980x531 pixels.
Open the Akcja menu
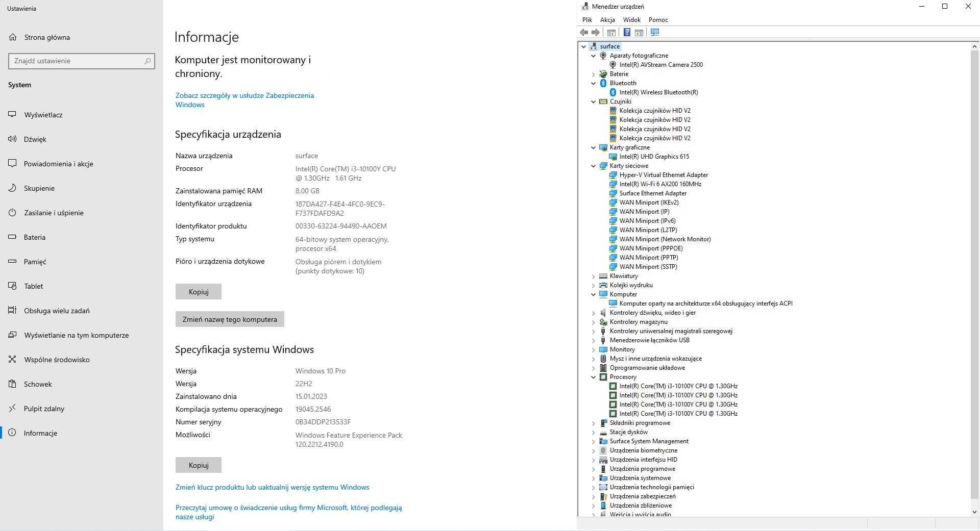[607, 20]
